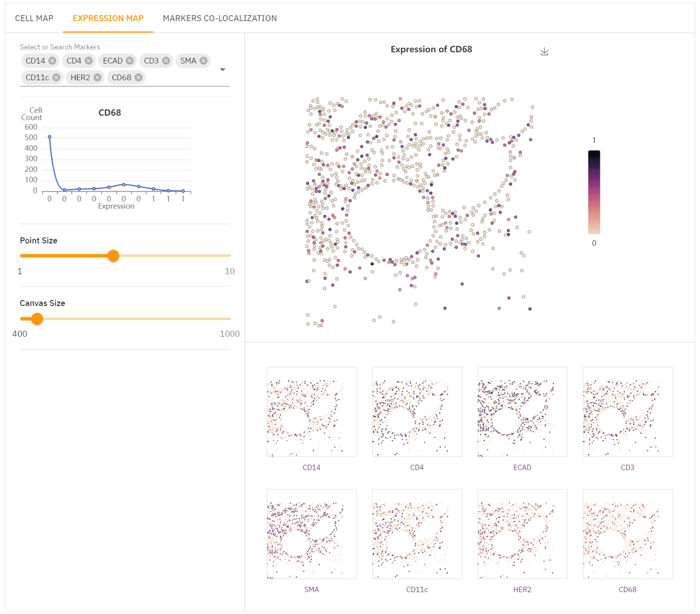This screenshot has width=700, height=614.
Task: Click the CD14 label under its thumbnail
Action: pos(312,467)
